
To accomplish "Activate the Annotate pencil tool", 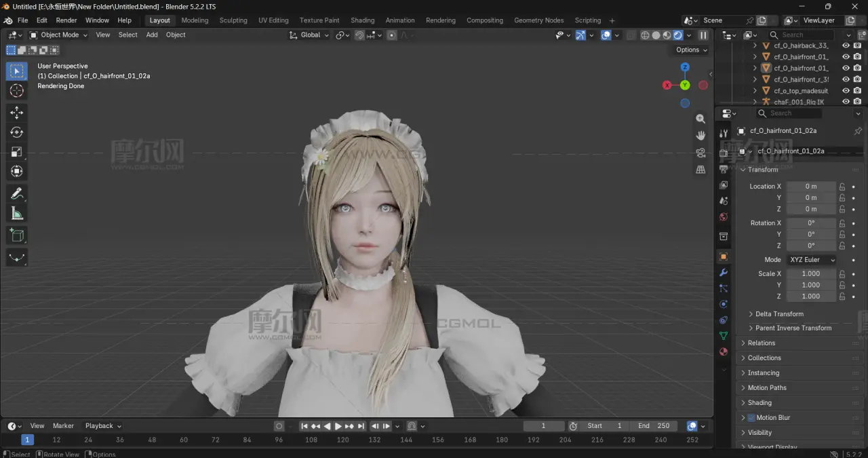I will point(17,194).
